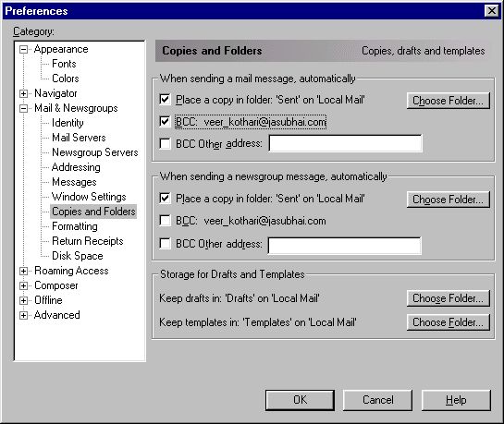The width and height of the screenshot is (504, 424).
Task: Enable newsgroup BCC veer_kothari checkbox
Action: click(165, 221)
